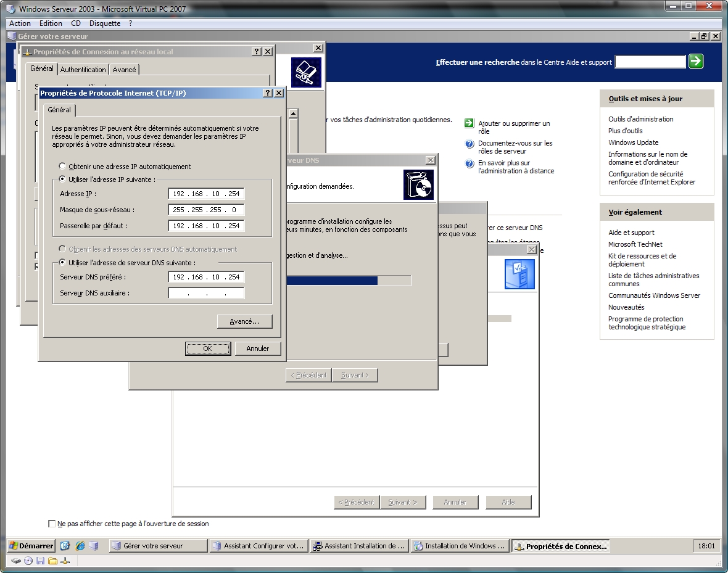Viewport: 728px width, 573px height.
Task: Select Général tab in Connexion au réseau local
Action: tap(42, 68)
